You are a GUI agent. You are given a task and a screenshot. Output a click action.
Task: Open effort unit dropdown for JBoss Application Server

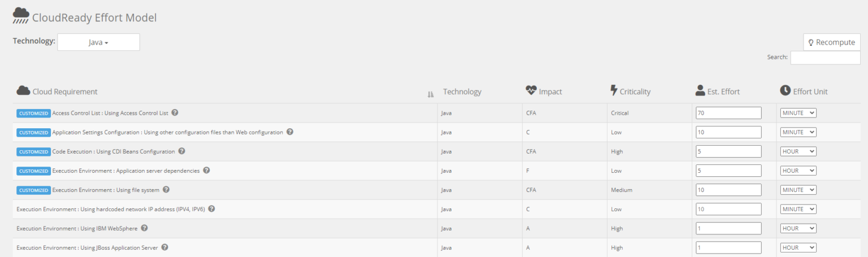coord(798,247)
